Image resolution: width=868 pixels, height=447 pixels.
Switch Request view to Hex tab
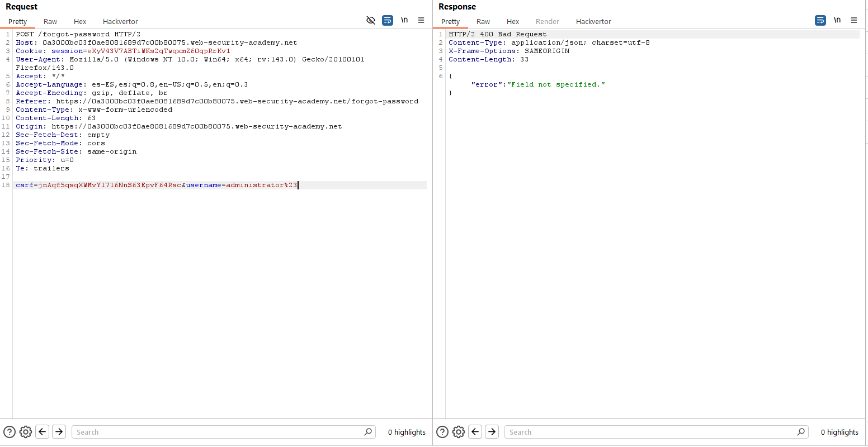click(80, 21)
